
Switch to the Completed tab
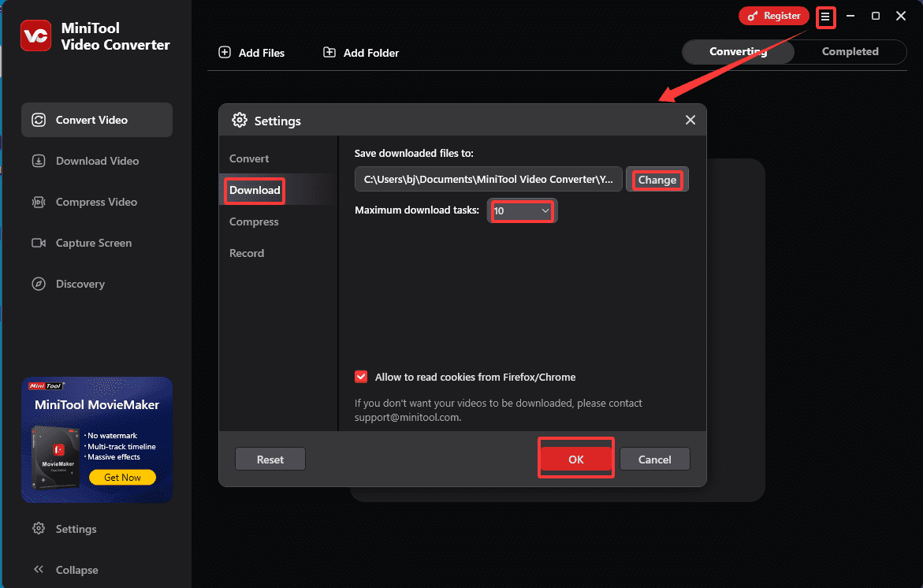[850, 52]
